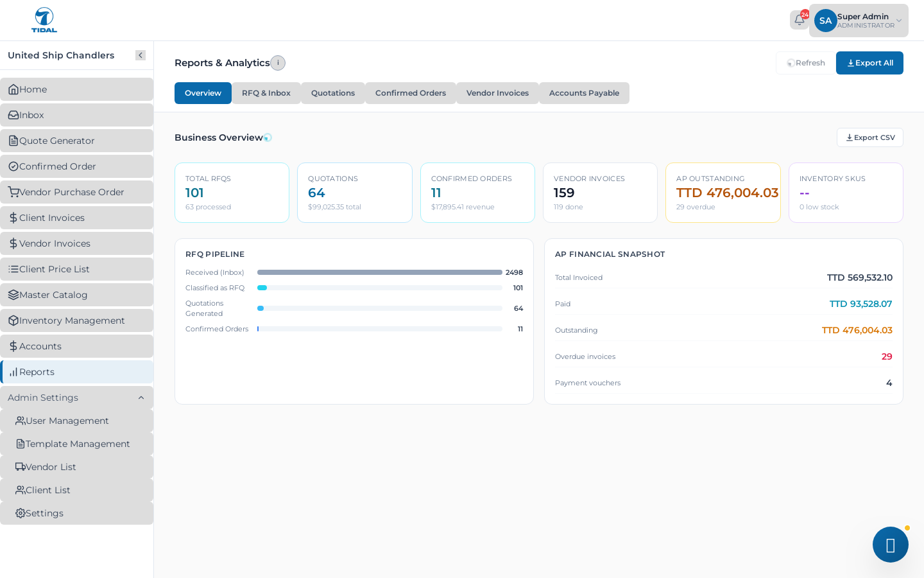Open Master Catalog from sidebar
Viewport: 924px width, 578px height.
77,295
